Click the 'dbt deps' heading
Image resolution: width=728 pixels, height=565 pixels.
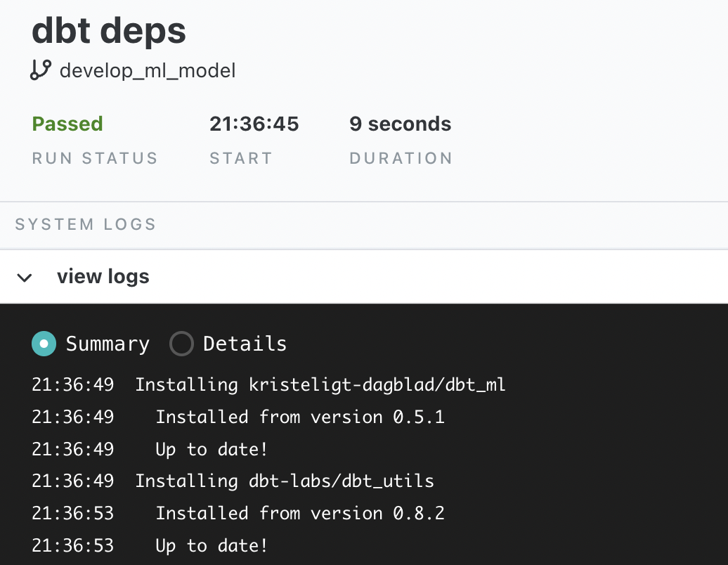tap(109, 31)
